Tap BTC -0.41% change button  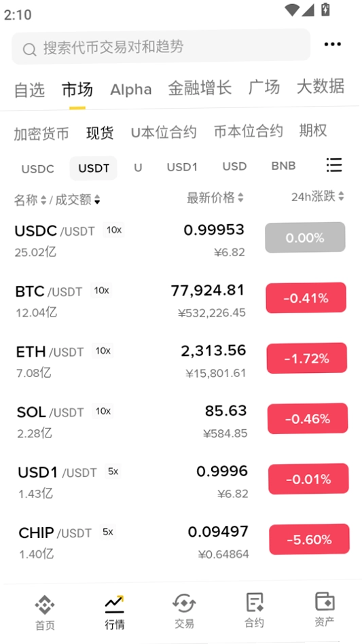[306, 298]
